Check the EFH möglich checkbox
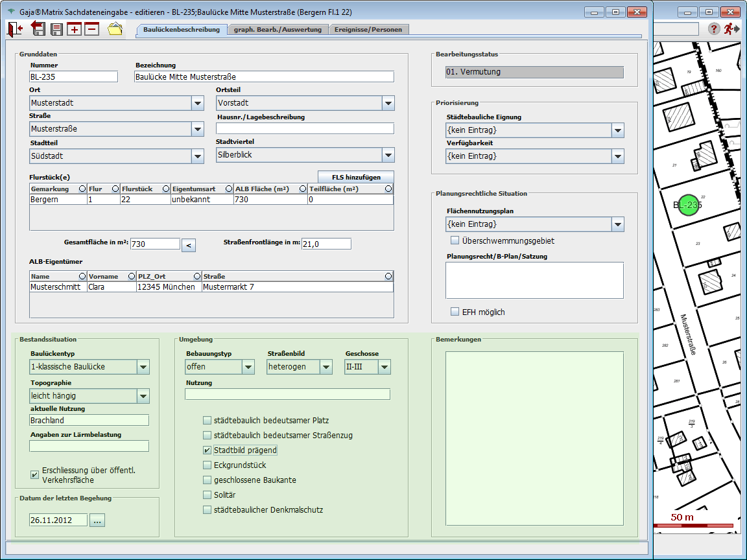This screenshot has width=747, height=560. pyautogui.click(x=455, y=312)
